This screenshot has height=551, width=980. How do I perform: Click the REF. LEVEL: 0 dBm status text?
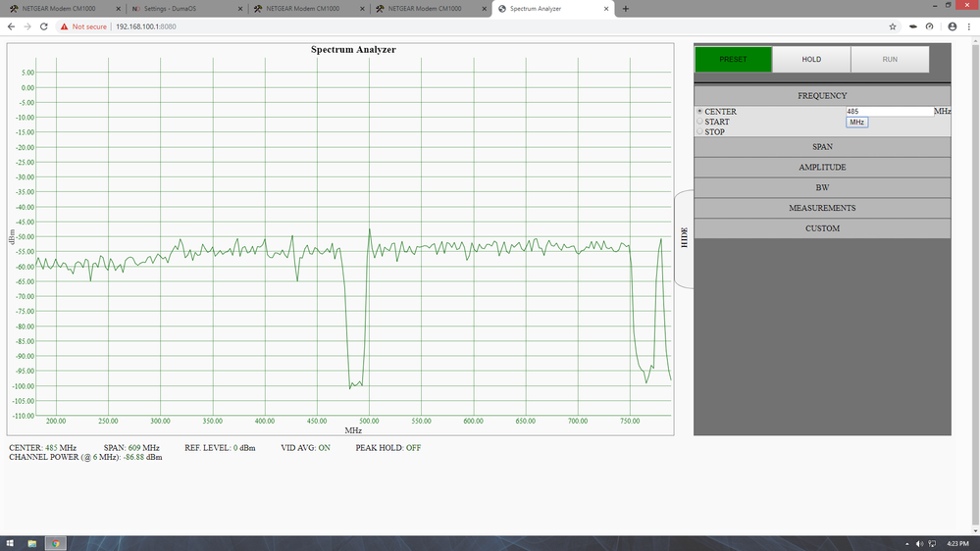tap(220, 448)
